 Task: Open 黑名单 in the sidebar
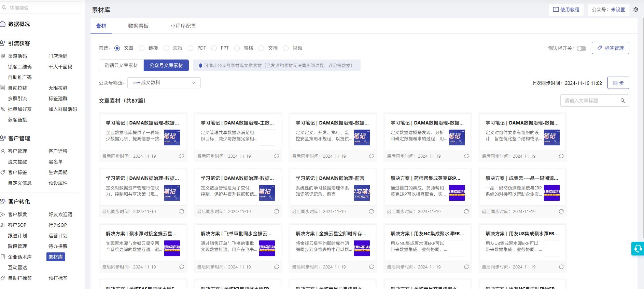(56, 162)
